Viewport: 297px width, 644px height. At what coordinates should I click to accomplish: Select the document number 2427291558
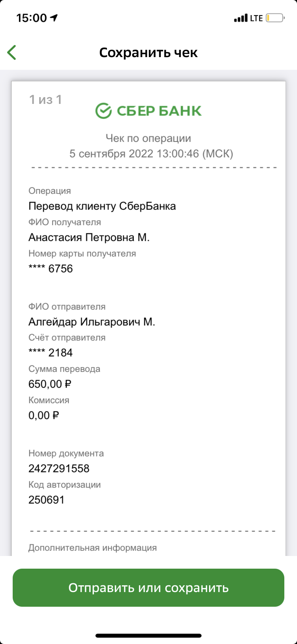59,468
